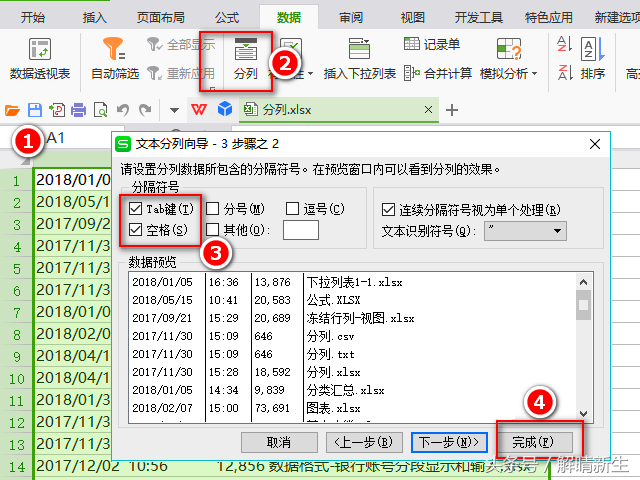Enable 自动筛选 auto filter
The image size is (640, 480).
point(115,59)
